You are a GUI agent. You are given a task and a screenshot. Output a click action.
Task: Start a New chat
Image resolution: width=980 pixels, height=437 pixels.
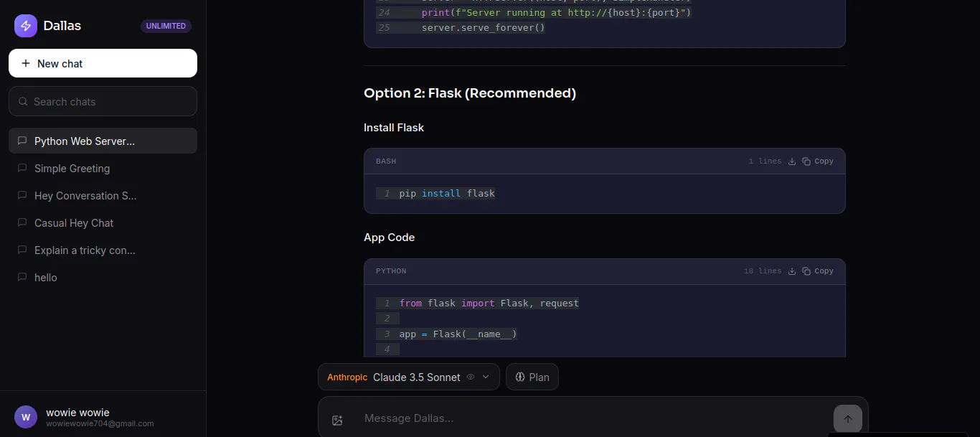pos(103,63)
